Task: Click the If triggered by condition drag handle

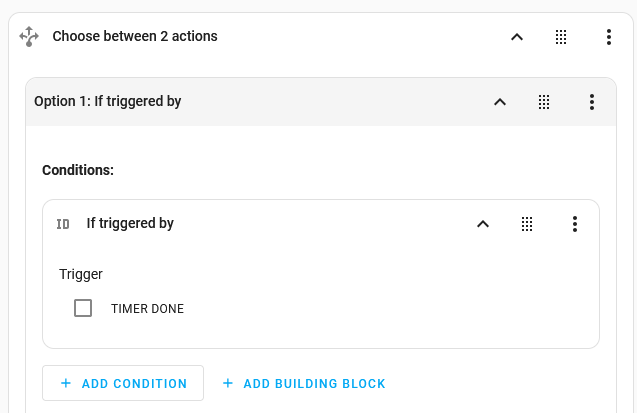Action: pos(527,224)
